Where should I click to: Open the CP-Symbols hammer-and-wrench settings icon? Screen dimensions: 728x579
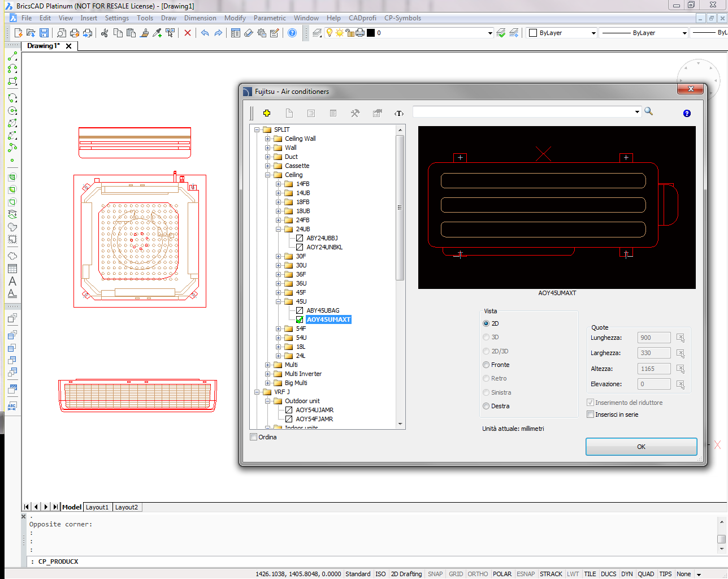pos(355,113)
